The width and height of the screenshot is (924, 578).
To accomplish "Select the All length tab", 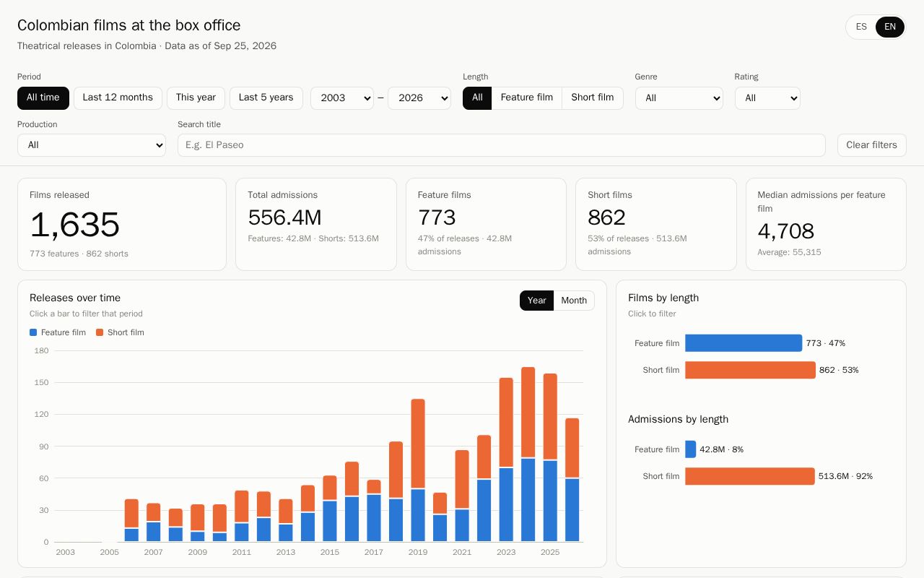I will [477, 98].
